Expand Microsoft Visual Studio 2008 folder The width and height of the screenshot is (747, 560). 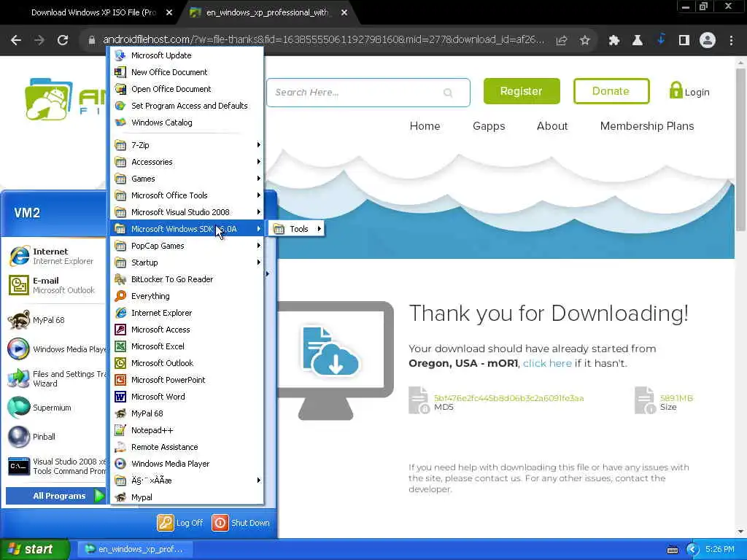coord(187,212)
